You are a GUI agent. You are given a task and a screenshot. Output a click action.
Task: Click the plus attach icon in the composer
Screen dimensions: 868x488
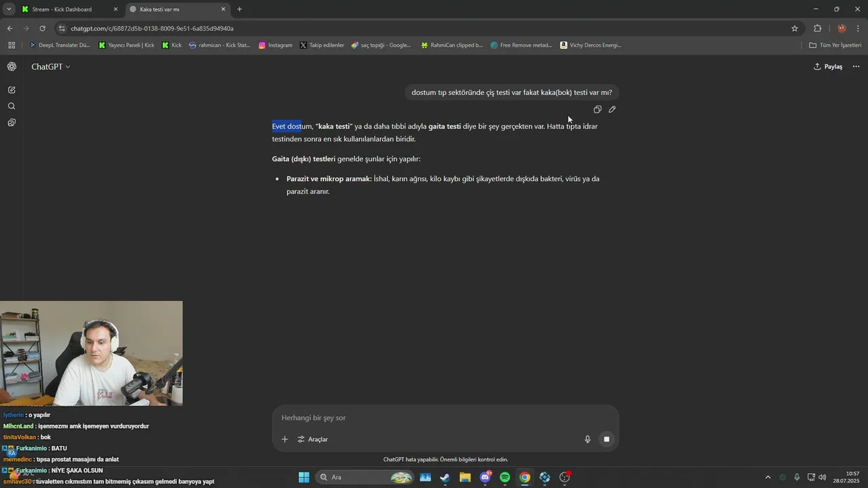pyautogui.click(x=285, y=439)
